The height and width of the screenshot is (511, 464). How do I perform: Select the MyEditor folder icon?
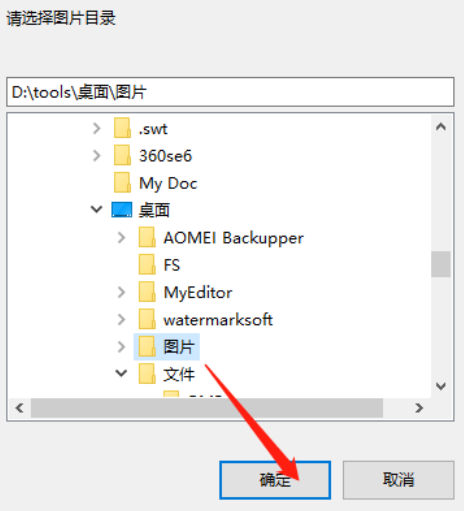[x=147, y=292]
